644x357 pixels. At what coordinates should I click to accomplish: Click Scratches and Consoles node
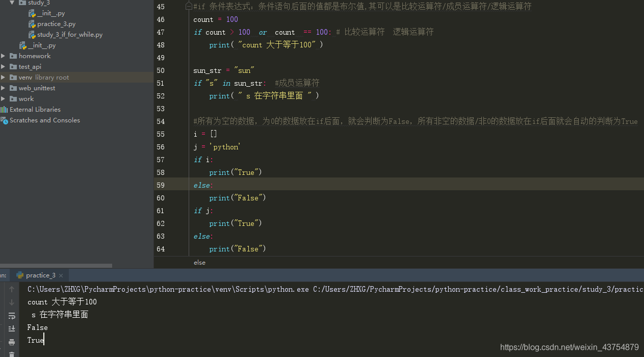tap(45, 120)
